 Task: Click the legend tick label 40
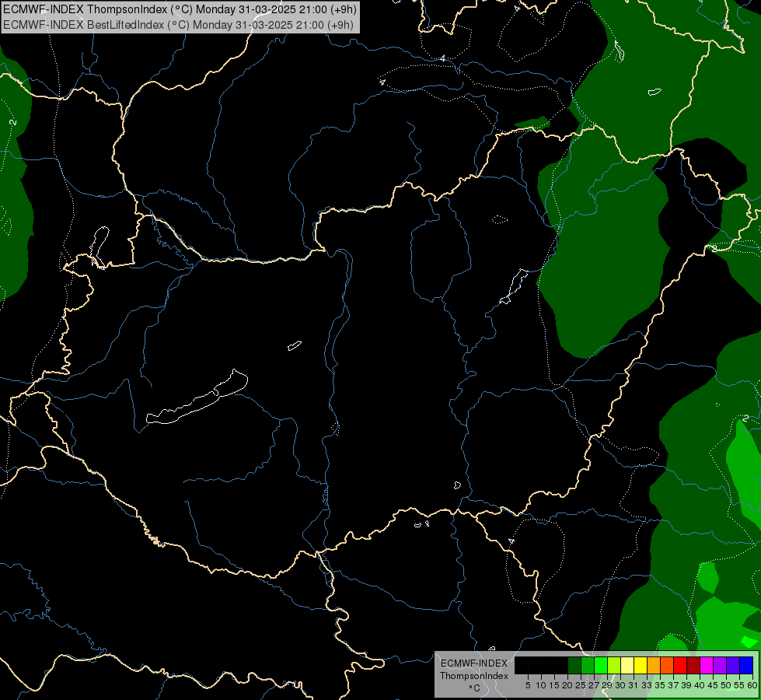700,685
